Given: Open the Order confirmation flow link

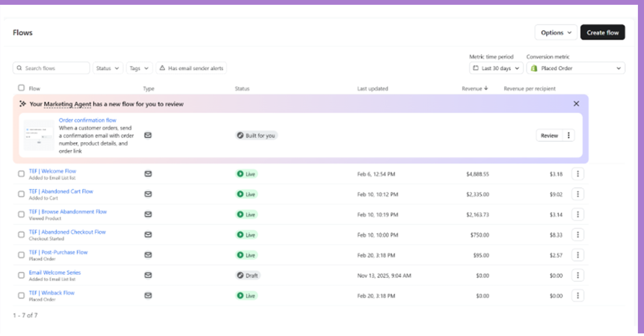Looking at the screenshot, I should (87, 120).
